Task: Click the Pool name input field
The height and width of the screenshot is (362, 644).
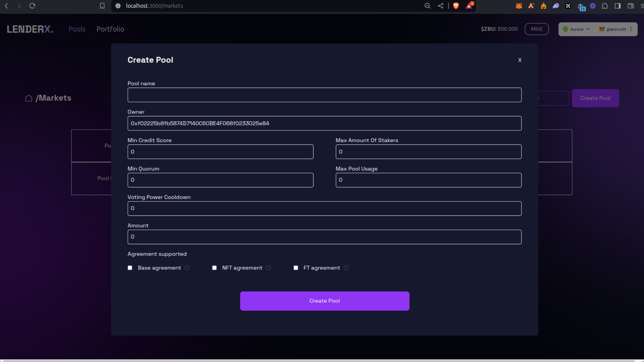Action: 324,95
